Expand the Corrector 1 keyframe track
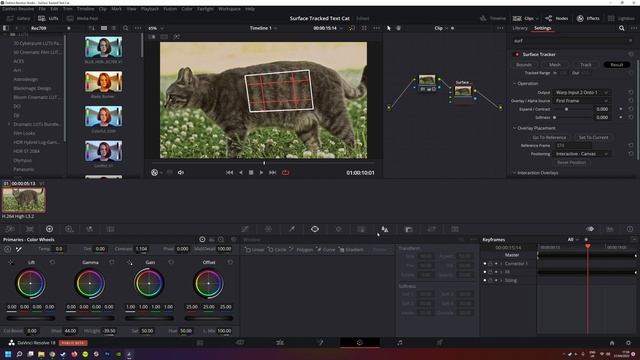The image size is (640, 360). pyautogui.click(x=501, y=264)
